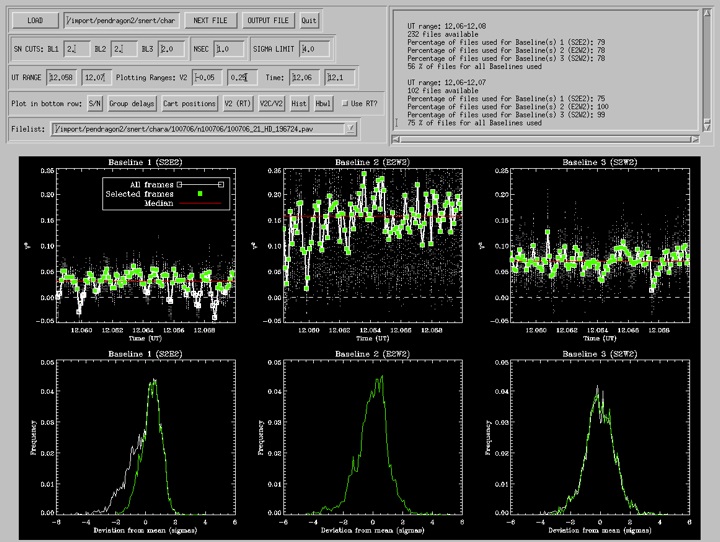Click the UT RANGE start field 12.058

coord(62,77)
